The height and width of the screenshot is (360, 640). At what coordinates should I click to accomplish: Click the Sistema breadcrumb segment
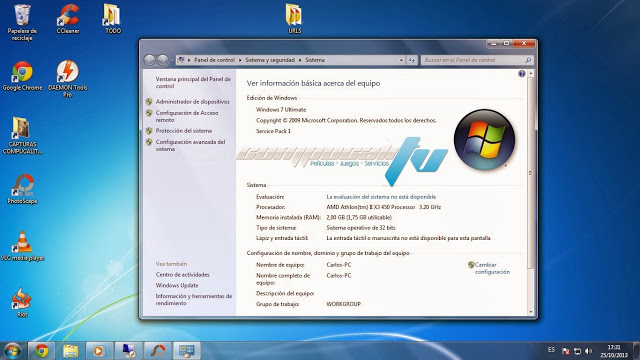click(x=315, y=60)
